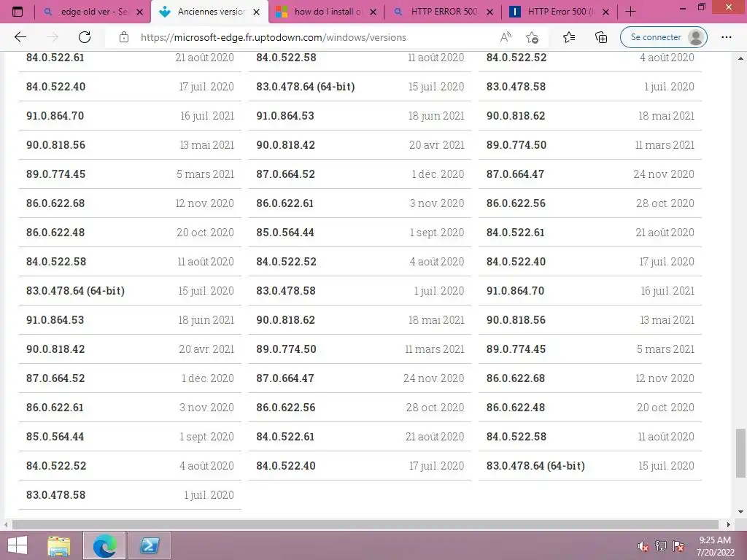Click the muted volume tray icon
The image size is (747, 560).
(643, 546)
